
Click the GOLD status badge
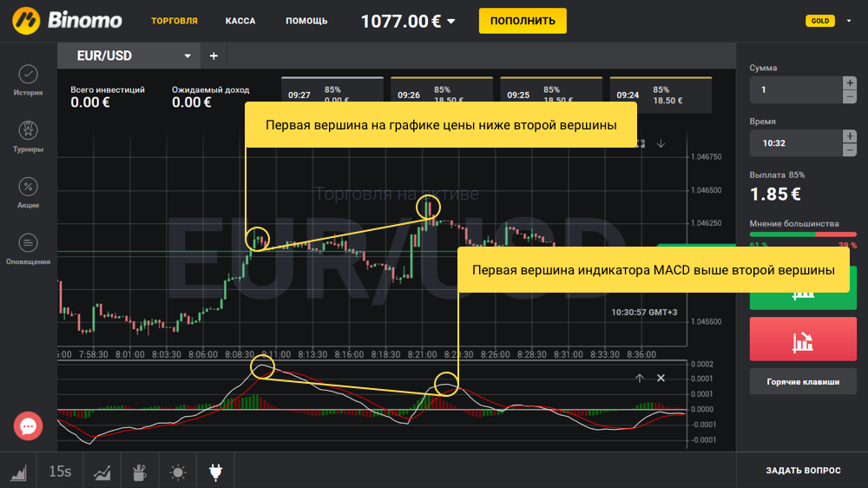(820, 21)
